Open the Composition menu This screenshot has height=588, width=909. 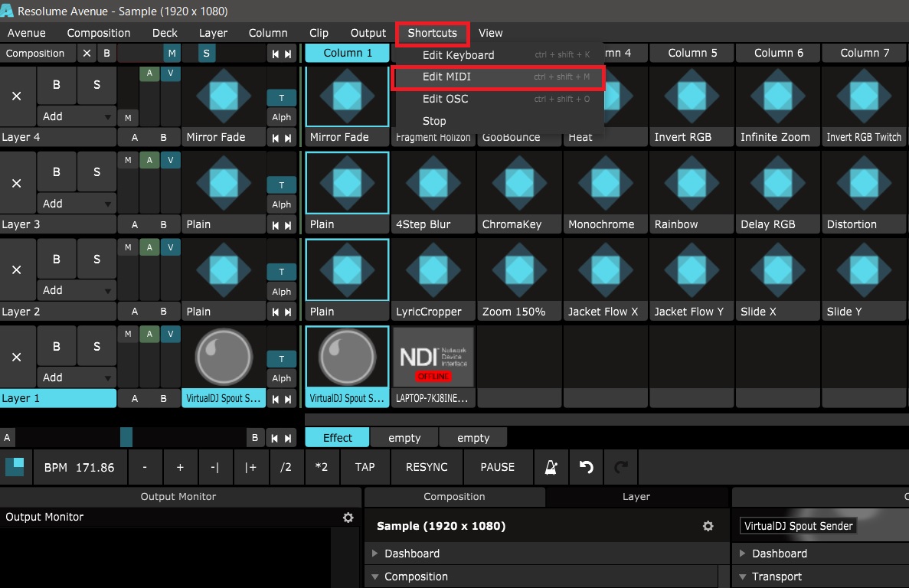(x=99, y=33)
